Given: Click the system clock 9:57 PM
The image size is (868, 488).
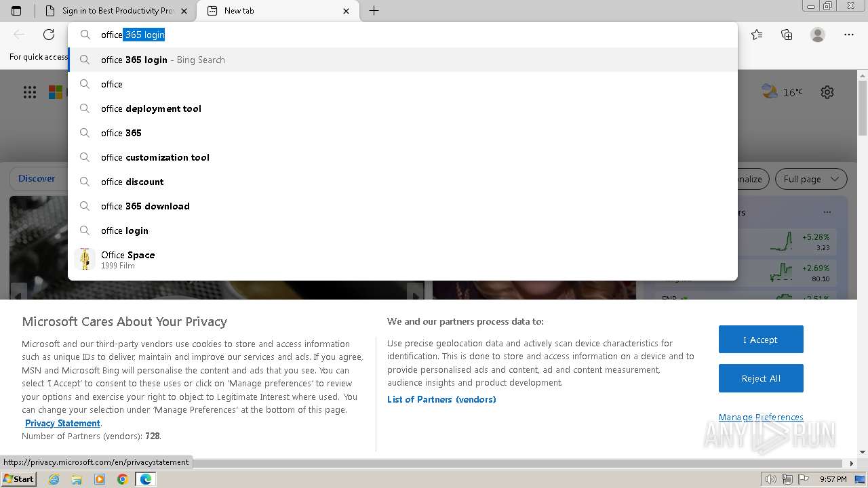Looking at the screenshot, I should 833,479.
